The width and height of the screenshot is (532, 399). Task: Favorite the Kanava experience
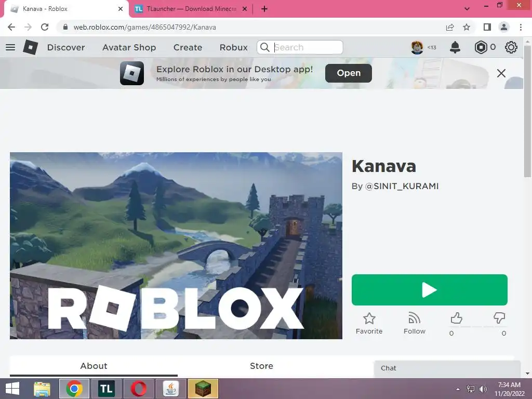(369, 324)
